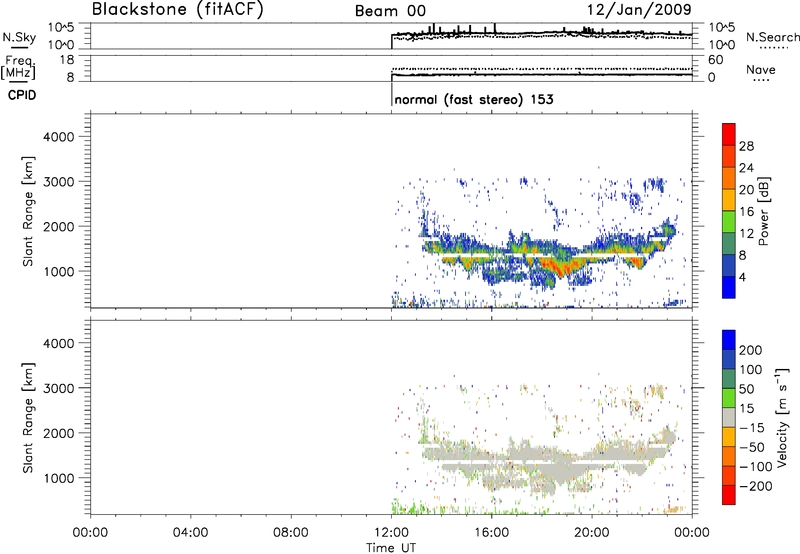Click the 18 tick on the frequency axis

67,60
